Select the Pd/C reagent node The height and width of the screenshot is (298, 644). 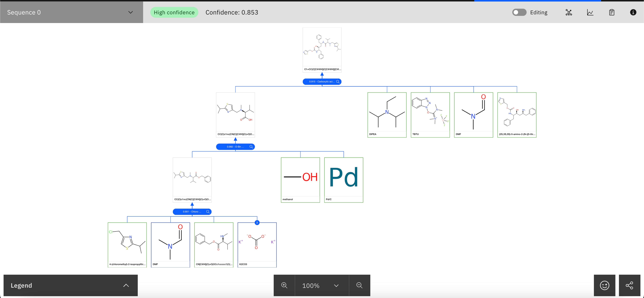(x=343, y=180)
